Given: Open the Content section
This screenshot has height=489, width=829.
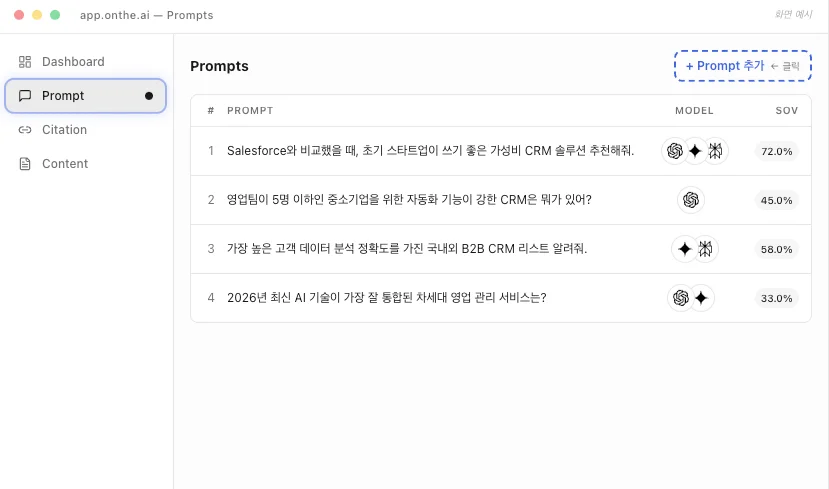Looking at the screenshot, I should tap(65, 164).
